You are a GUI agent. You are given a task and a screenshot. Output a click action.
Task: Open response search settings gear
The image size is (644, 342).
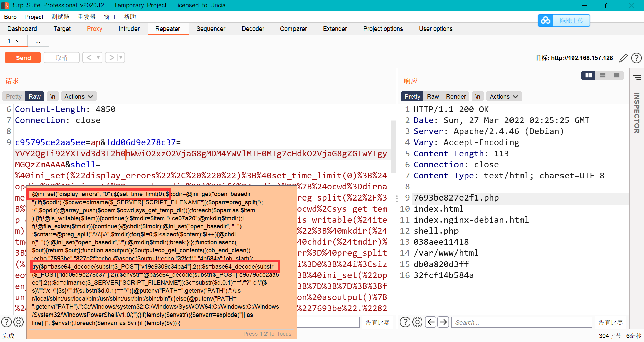click(417, 322)
